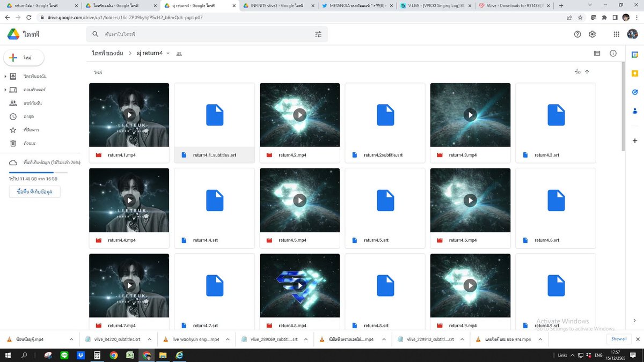Click the Google Drive logo
The image size is (644, 362).
click(x=13, y=34)
